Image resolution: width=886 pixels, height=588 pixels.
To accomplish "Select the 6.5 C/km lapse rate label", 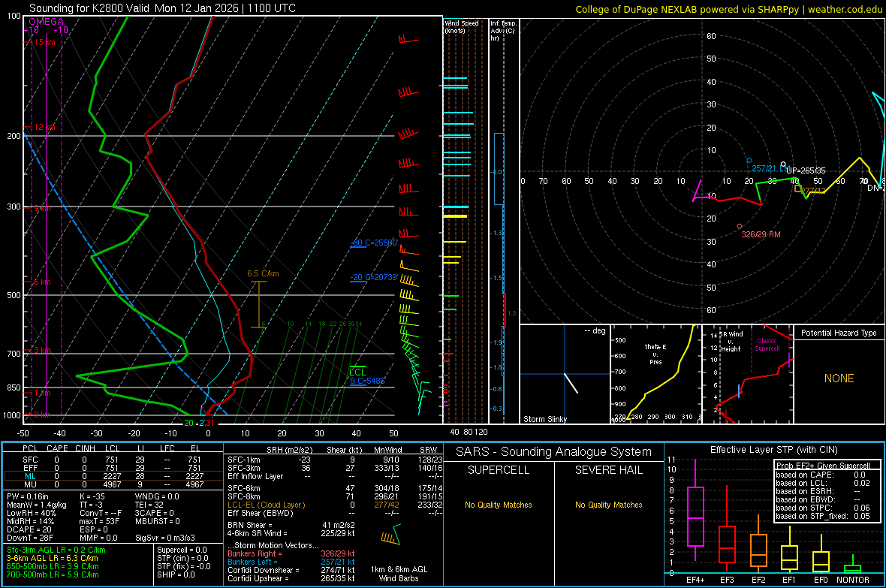I will 263,273.
